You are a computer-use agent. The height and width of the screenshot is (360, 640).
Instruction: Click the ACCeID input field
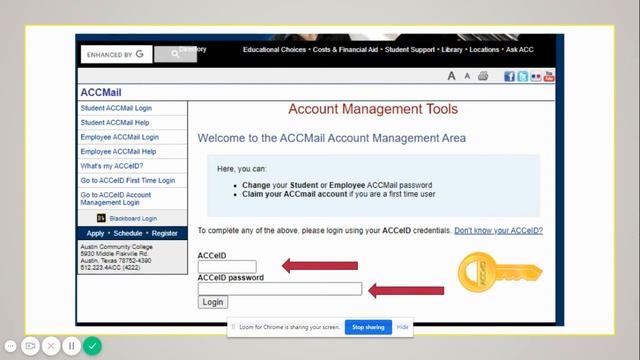[227, 267]
